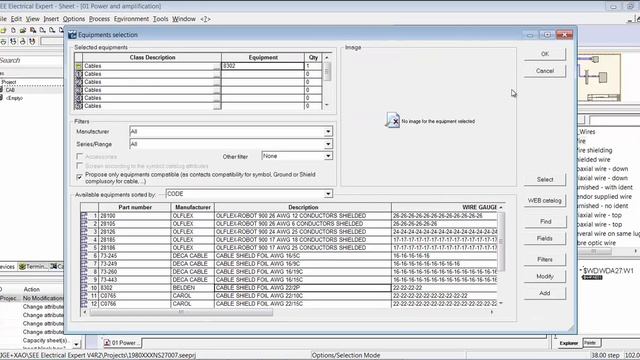Open the Series/Range filter dropdown
The image size is (640, 360).
point(328,144)
